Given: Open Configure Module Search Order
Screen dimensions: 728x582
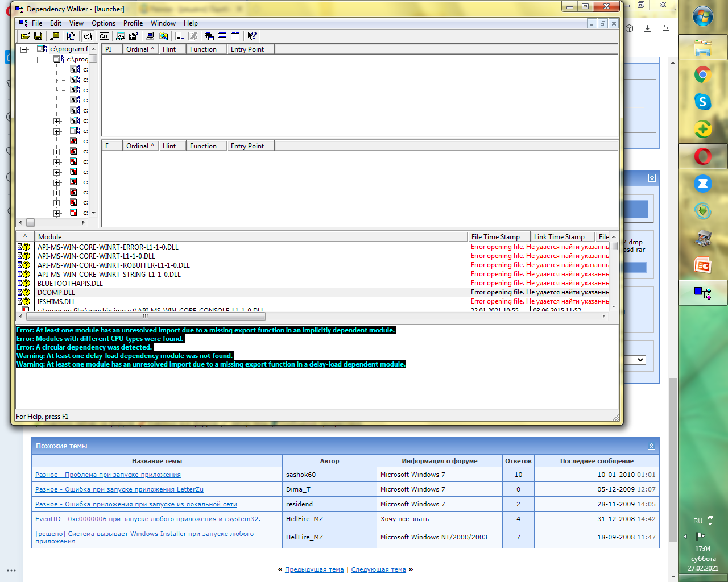Looking at the screenshot, I should [x=163, y=36].
